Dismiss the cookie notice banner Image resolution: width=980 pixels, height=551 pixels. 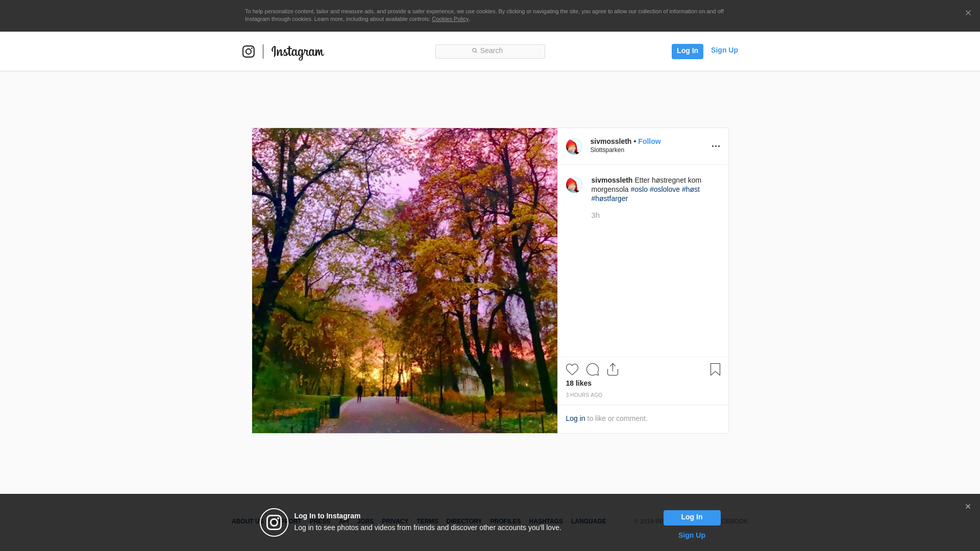968,13
